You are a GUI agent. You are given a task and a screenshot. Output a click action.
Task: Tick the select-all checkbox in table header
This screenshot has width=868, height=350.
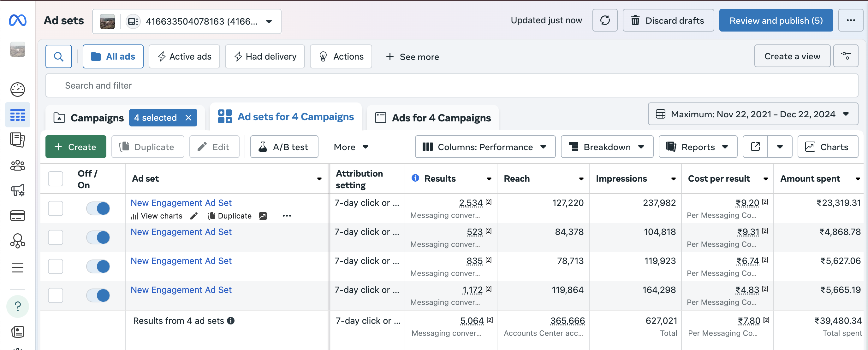[x=56, y=179]
